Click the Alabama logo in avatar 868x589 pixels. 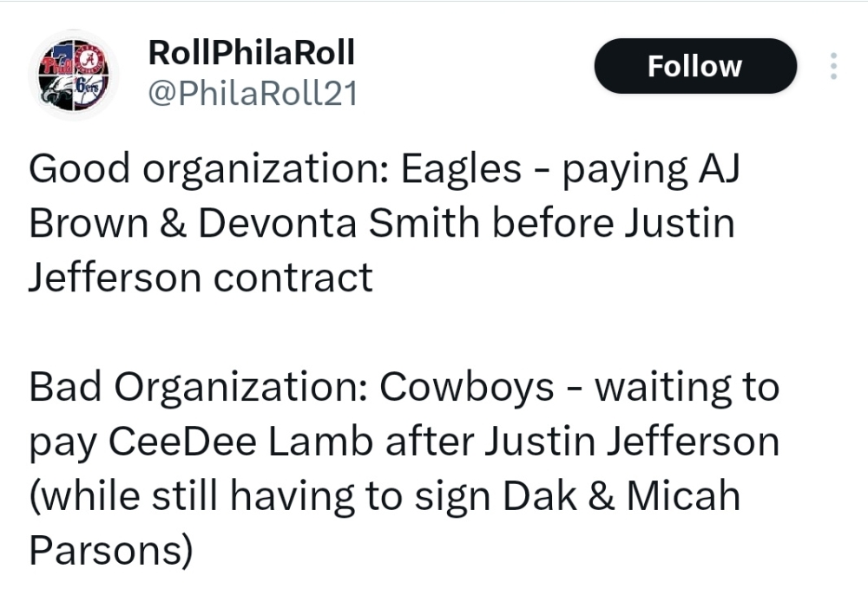click(x=91, y=57)
